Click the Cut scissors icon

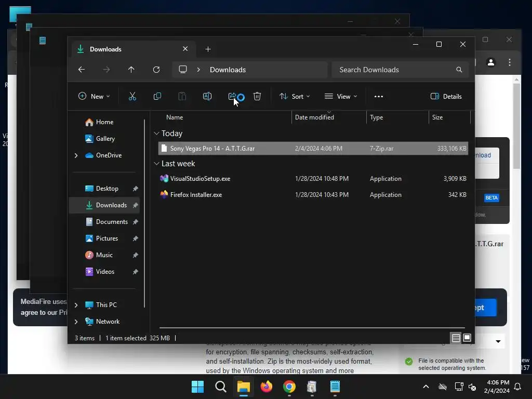click(132, 96)
